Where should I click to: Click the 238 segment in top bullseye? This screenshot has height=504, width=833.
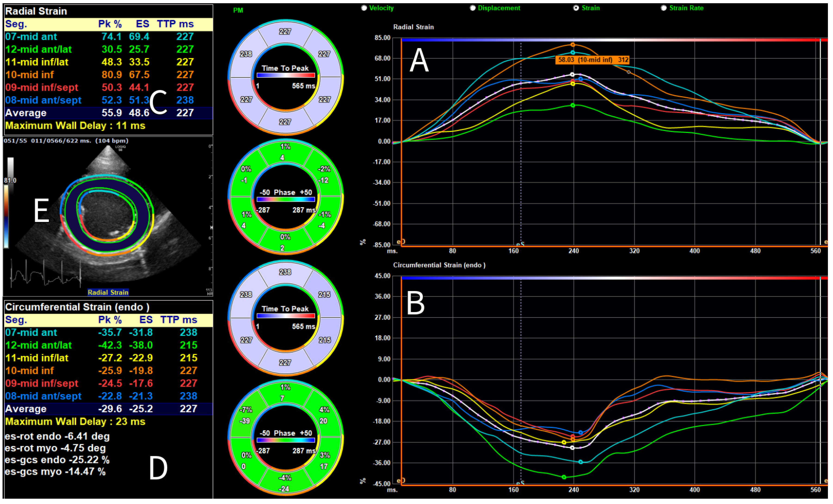(246, 54)
